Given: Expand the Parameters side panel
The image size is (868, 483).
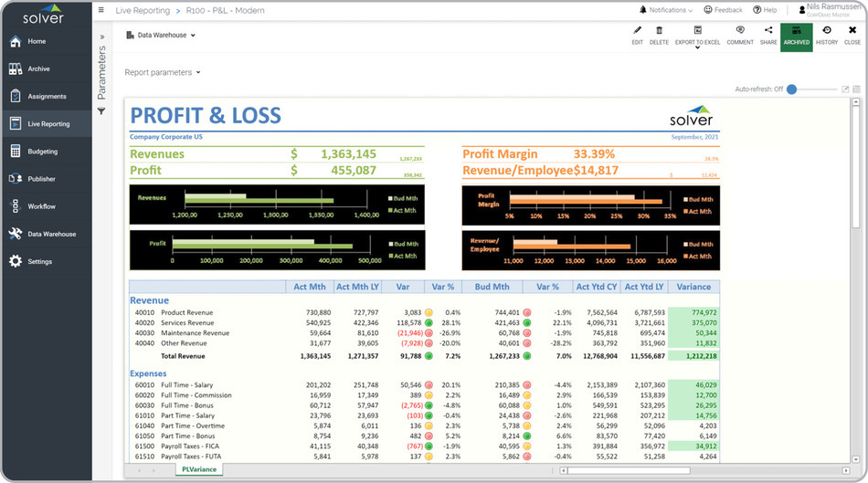Looking at the screenshot, I should [101, 37].
